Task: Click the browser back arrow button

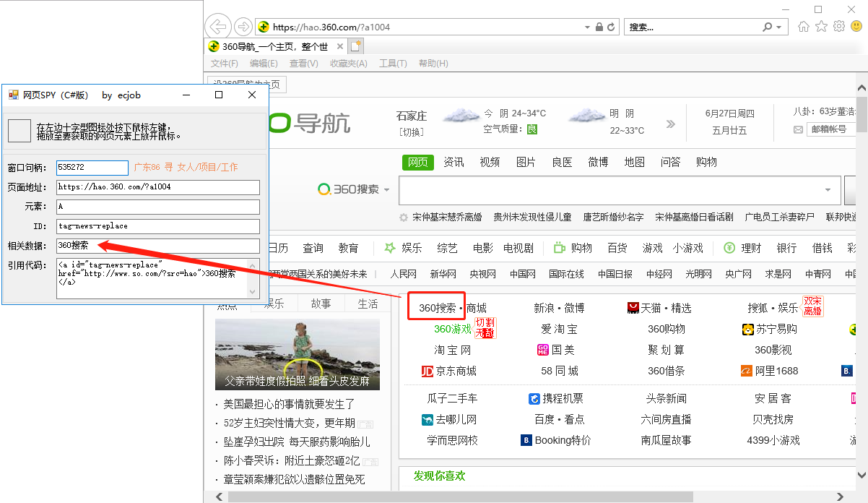Action: click(217, 27)
